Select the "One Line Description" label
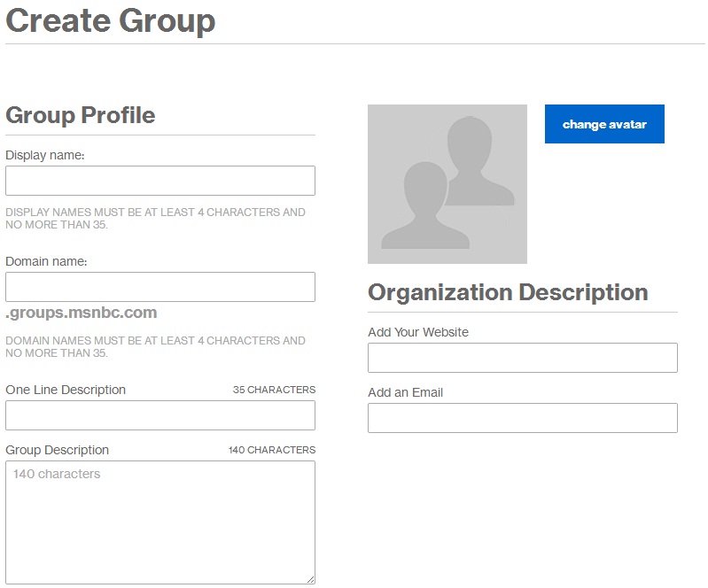Screen dimensions: 708x588 click(66, 390)
